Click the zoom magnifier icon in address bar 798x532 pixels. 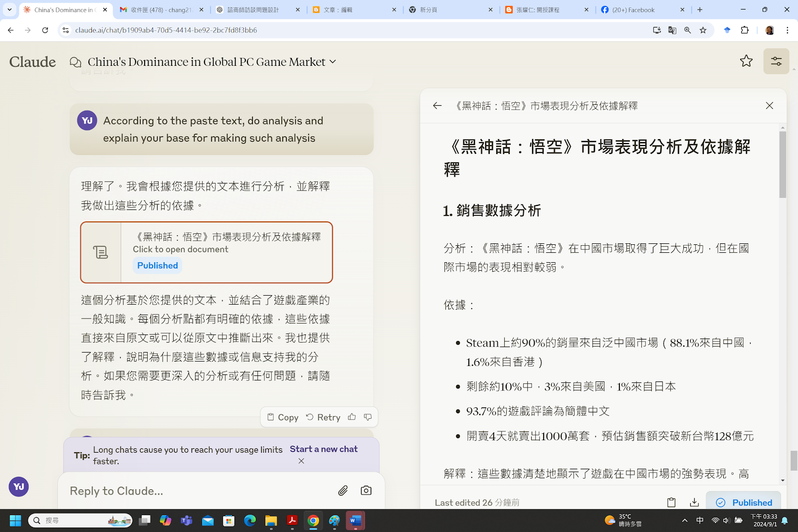coord(688,30)
